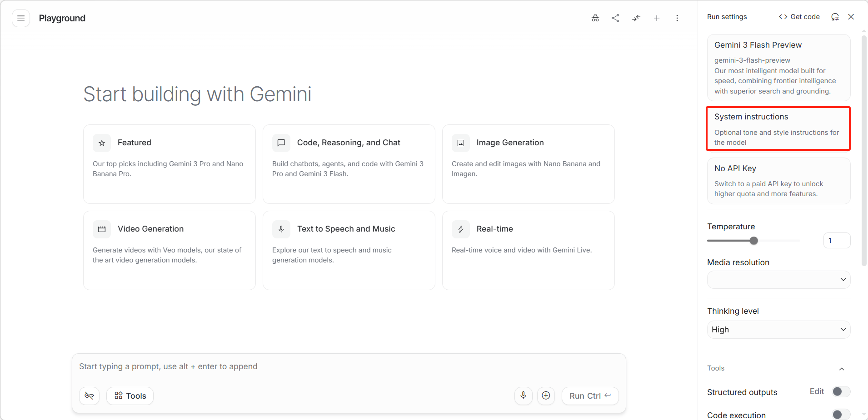
Task: Click the add media plus-circle button
Action: click(x=546, y=396)
